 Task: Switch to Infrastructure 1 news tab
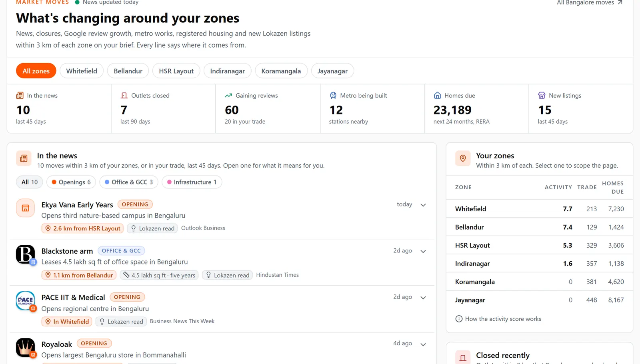pyautogui.click(x=192, y=182)
